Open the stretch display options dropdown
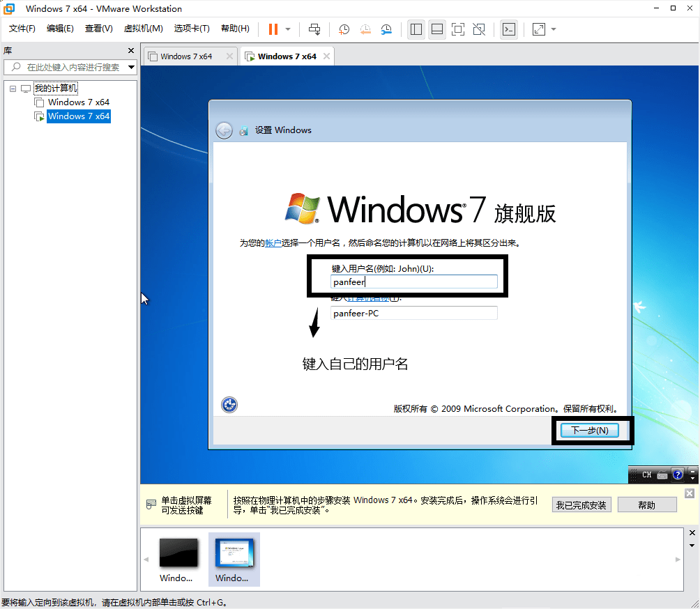Viewport: 700px width, 609px height. 554,29
